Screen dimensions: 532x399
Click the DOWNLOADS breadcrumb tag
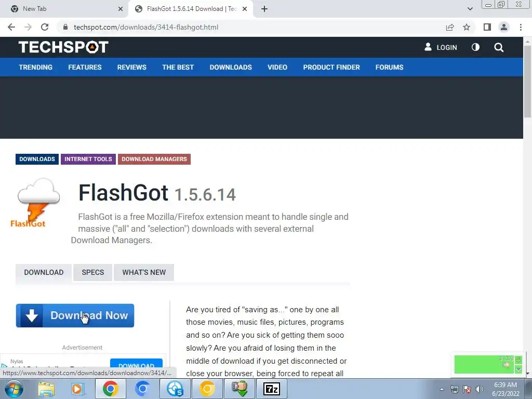37,159
